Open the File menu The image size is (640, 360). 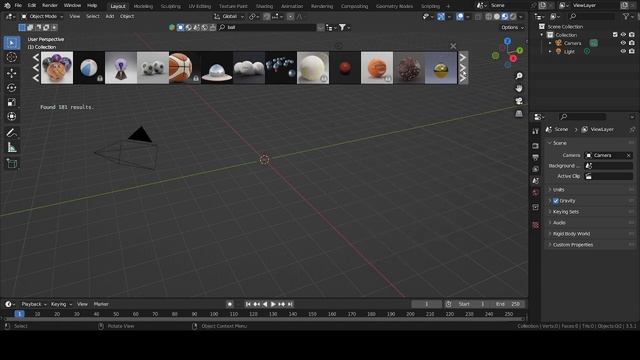point(18,5)
